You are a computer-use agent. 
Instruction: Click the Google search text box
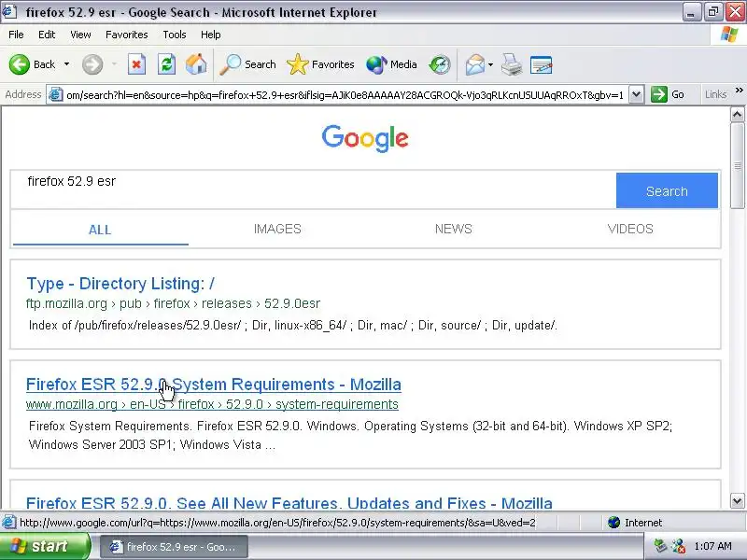click(x=313, y=190)
